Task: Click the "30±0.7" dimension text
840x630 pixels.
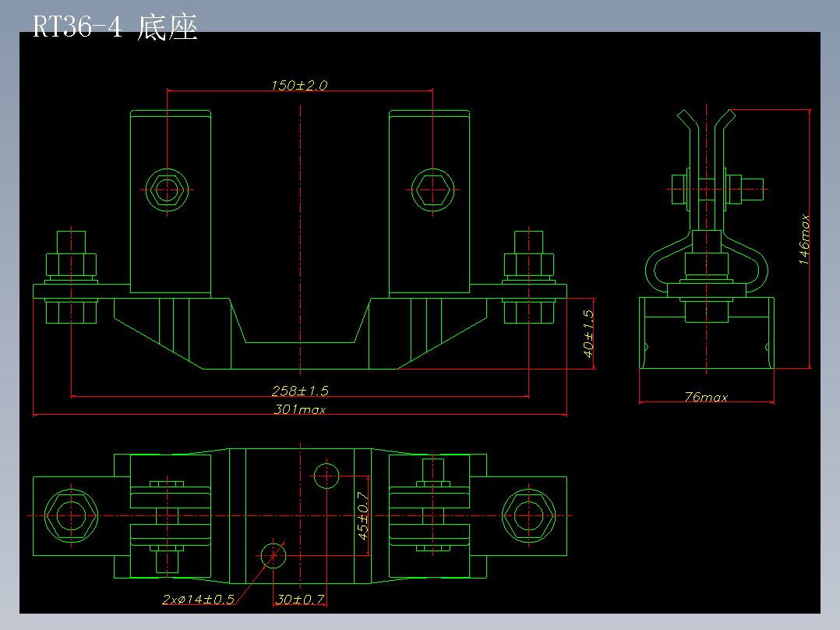Action: pyautogui.click(x=300, y=600)
